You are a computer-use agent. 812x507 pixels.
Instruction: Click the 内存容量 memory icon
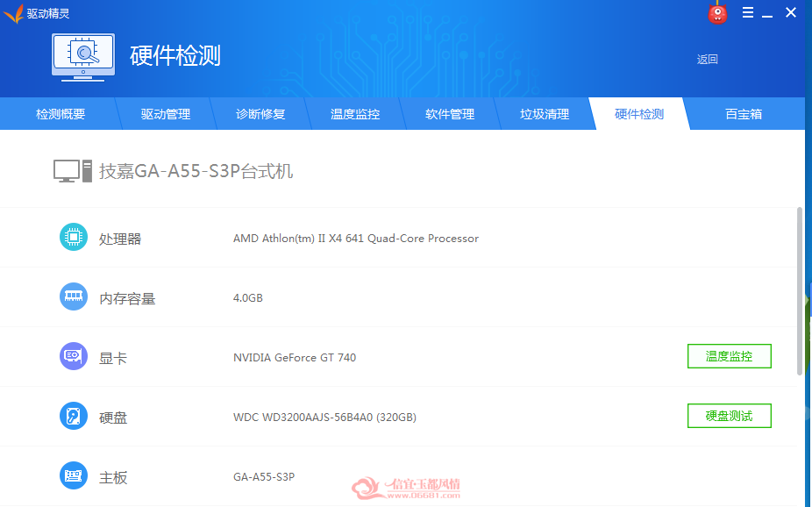(74, 296)
